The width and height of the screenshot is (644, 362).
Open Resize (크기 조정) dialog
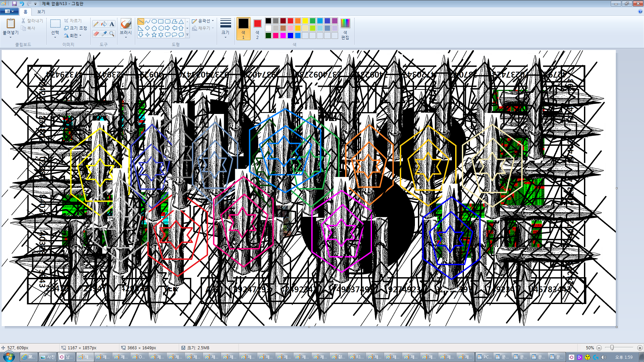tap(75, 28)
